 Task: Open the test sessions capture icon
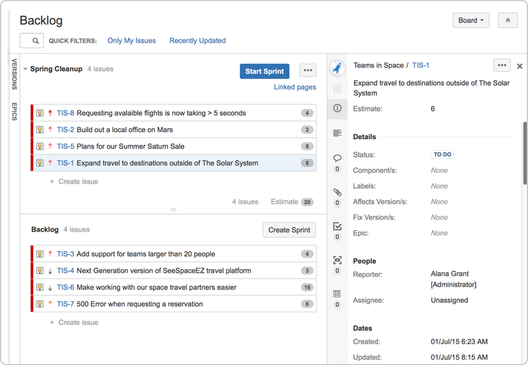coord(337,260)
